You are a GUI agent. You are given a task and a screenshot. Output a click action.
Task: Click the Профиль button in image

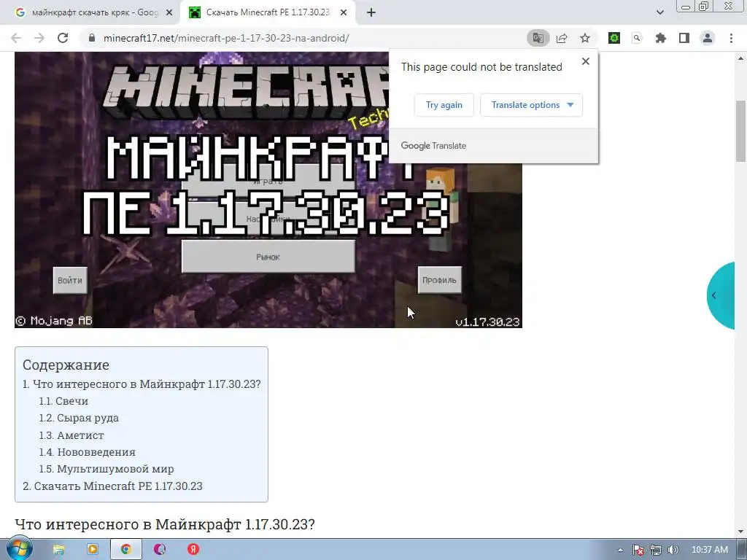tap(440, 280)
